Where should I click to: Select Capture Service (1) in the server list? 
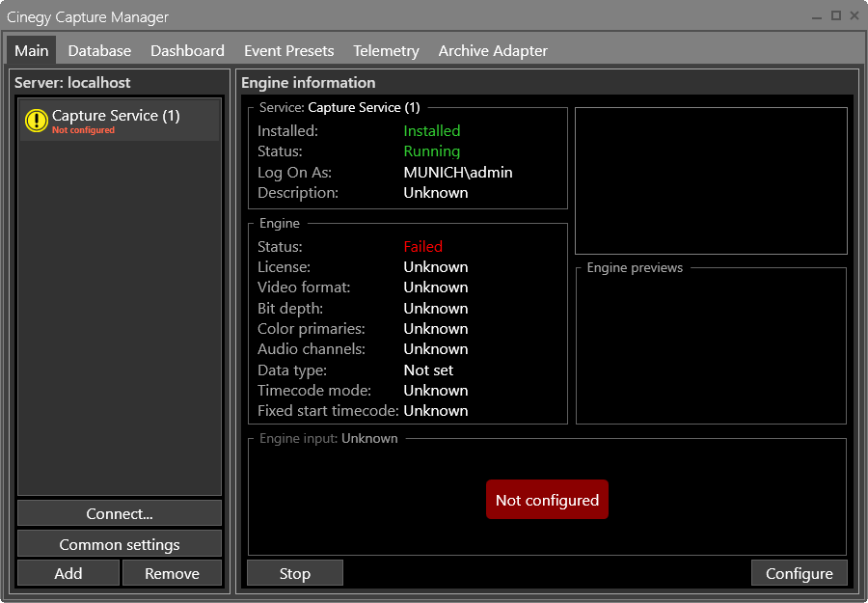point(119,116)
